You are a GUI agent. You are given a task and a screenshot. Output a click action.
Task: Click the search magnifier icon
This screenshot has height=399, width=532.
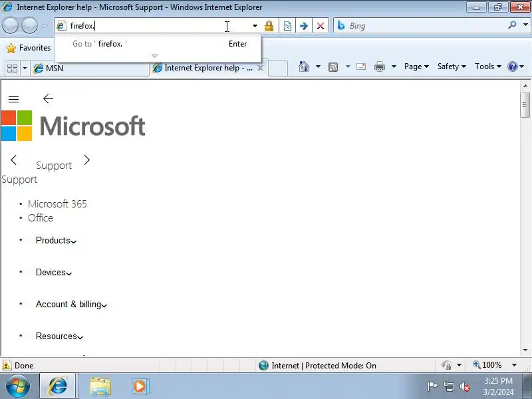(x=512, y=25)
